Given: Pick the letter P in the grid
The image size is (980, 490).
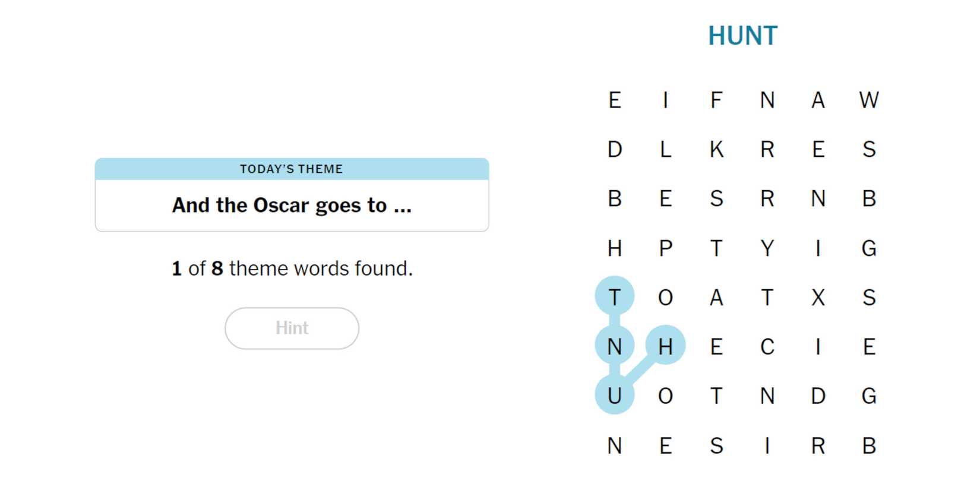Looking at the screenshot, I should (x=665, y=248).
